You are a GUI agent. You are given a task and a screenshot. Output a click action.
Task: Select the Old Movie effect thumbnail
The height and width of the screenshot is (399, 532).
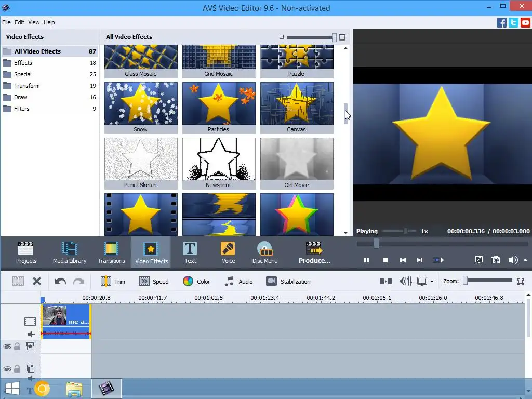[297, 164]
